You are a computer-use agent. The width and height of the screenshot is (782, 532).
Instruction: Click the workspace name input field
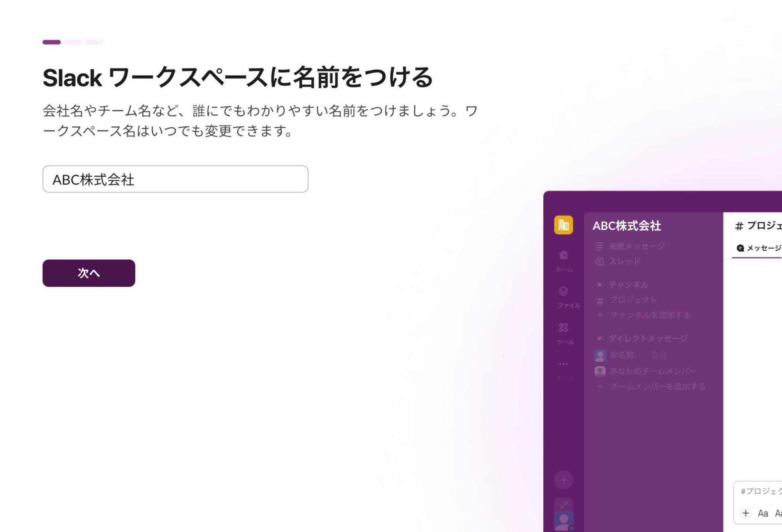[x=175, y=179]
